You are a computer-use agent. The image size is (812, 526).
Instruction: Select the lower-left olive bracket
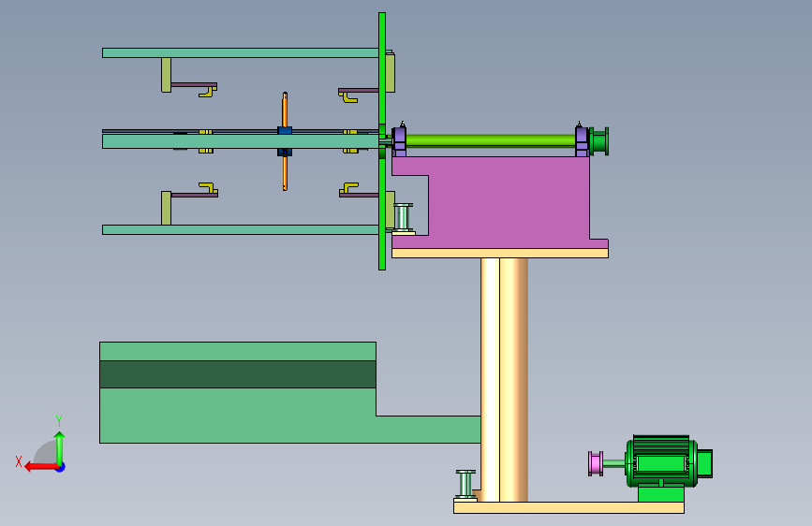[166, 208]
